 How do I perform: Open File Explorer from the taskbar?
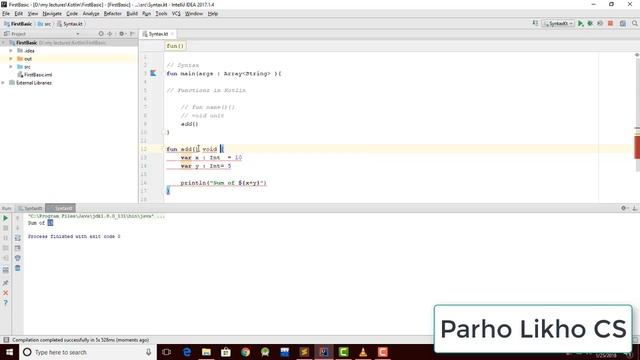(206, 352)
